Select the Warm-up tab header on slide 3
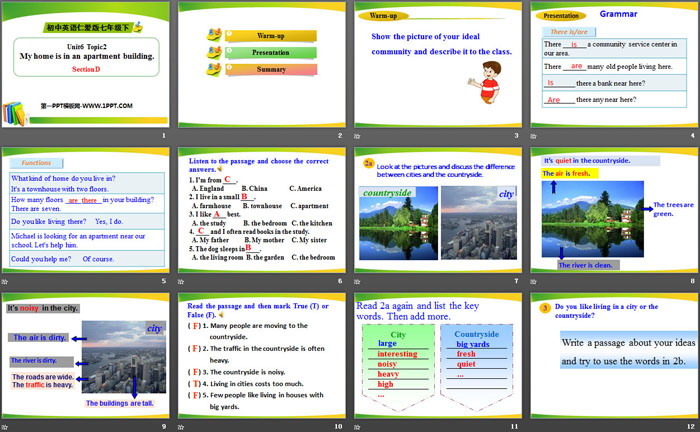700x432 pixels. [x=384, y=17]
